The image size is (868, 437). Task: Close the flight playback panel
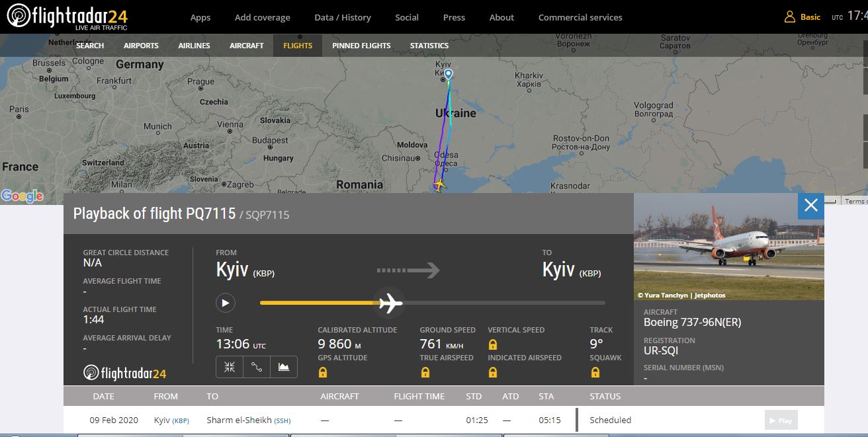pyautogui.click(x=811, y=206)
